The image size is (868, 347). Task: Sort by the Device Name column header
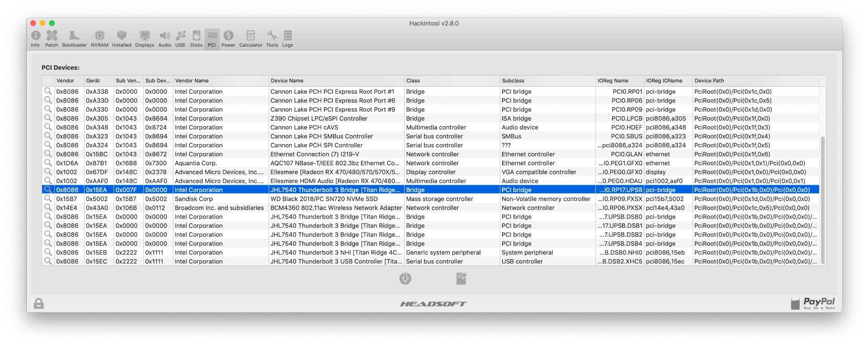[337, 81]
